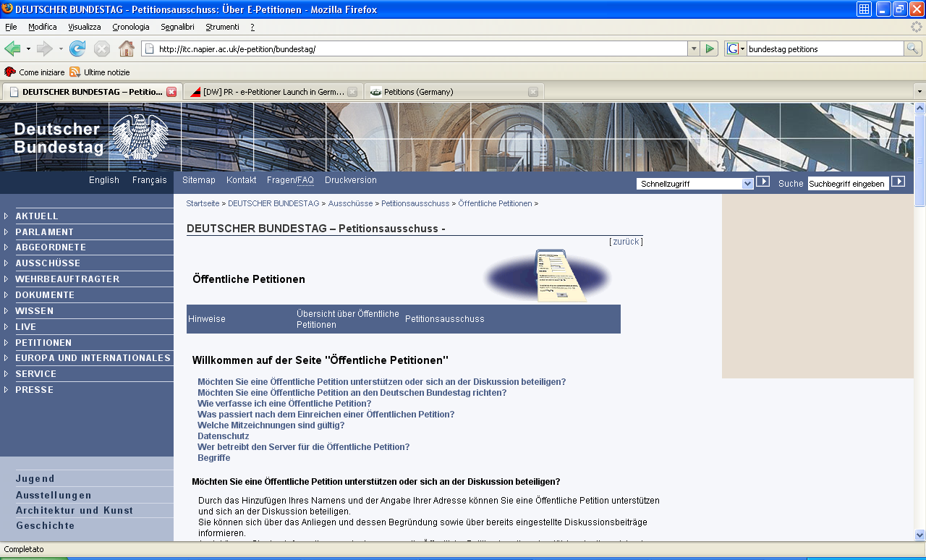Open the list-all-tabs dropdown
This screenshot has height=560, width=926.
click(x=919, y=92)
